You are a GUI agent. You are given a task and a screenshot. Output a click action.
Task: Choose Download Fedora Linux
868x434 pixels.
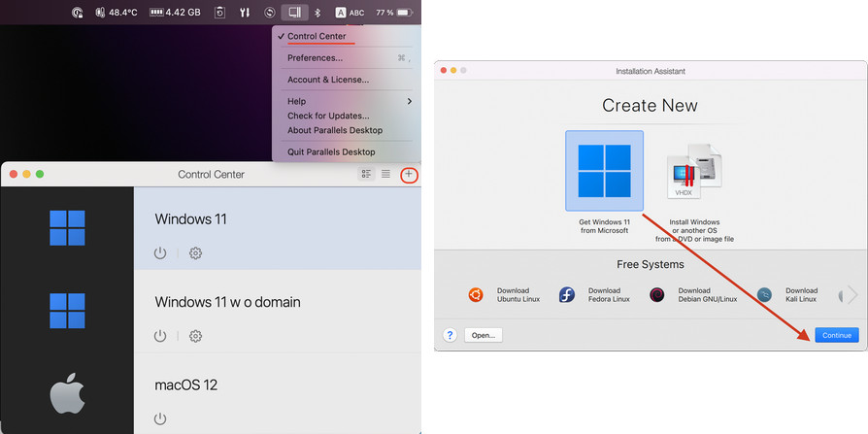(594, 295)
